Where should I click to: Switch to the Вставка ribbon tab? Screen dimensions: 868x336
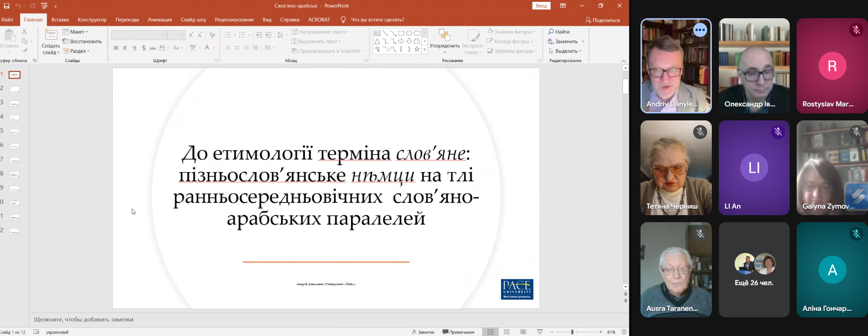(x=60, y=20)
